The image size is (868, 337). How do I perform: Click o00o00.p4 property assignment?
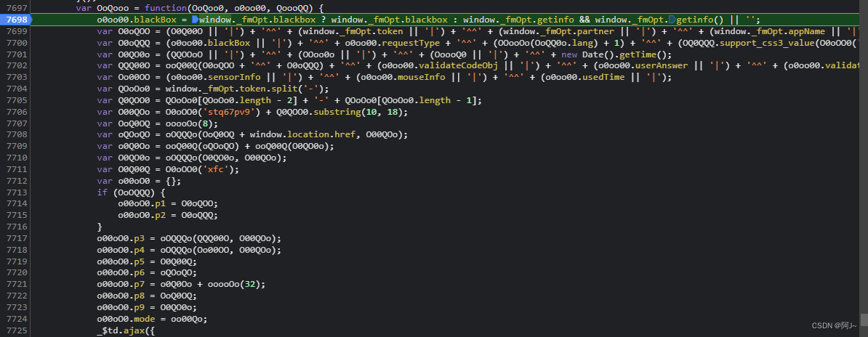pos(189,250)
